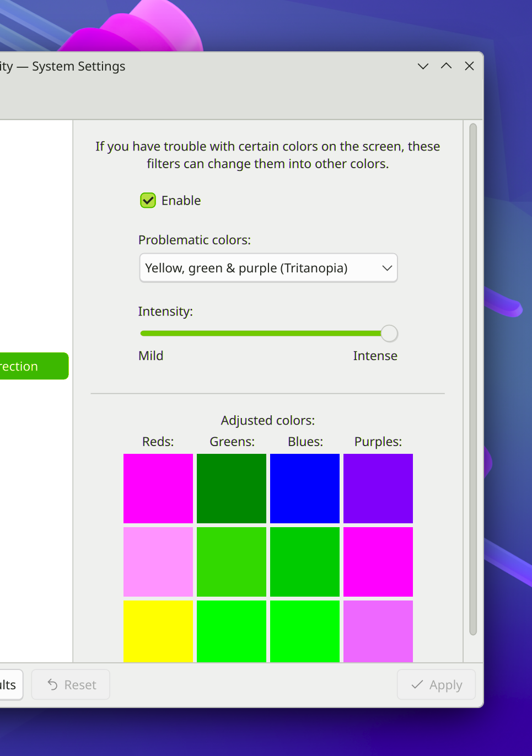
Task: Click the dark green swatch under Greens
Action: 232,489
